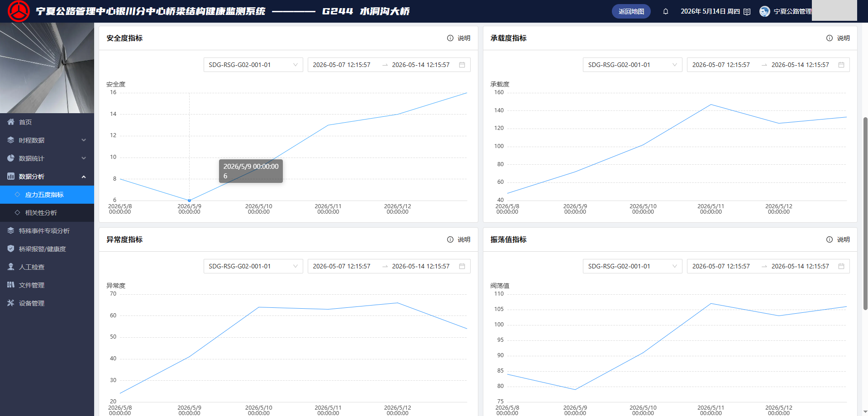868x416 pixels.
Task: Click start date in 承载度指标 range
Action: [x=721, y=65]
